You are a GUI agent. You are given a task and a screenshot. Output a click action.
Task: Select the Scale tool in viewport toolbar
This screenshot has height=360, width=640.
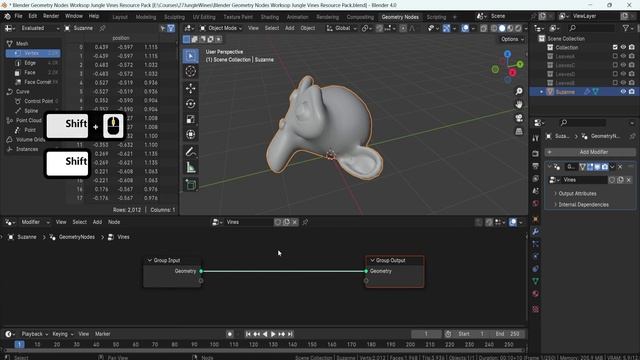click(190, 119)
